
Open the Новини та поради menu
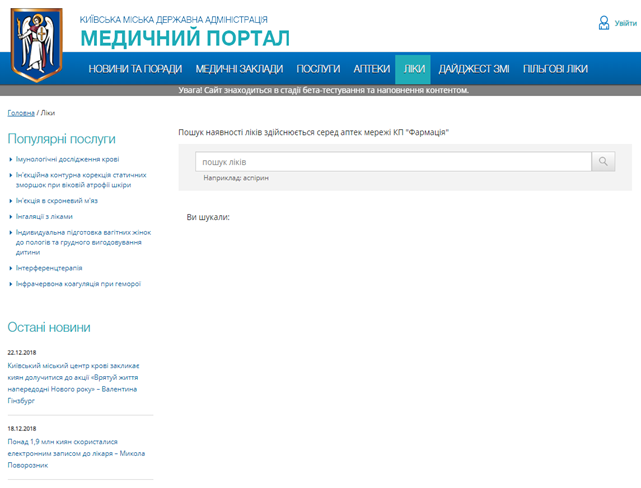135,69
